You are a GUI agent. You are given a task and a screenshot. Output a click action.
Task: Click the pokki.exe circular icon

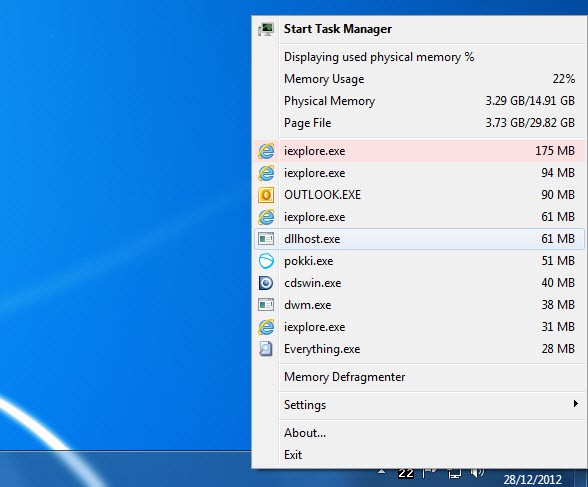[266, 261]
